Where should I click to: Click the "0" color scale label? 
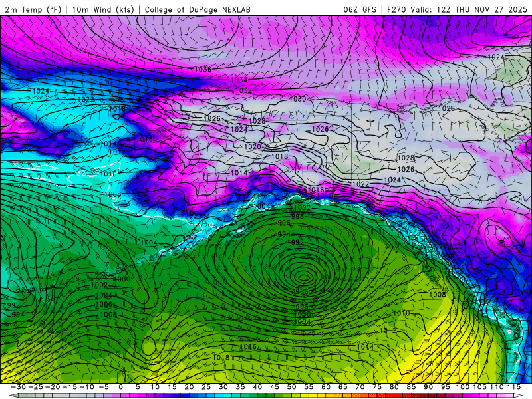click(121, 387)
